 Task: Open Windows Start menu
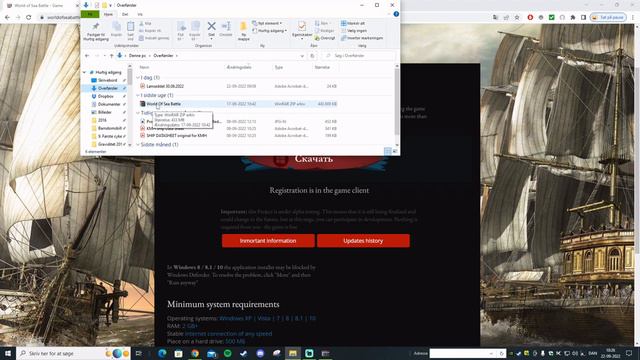pos(8,353)
